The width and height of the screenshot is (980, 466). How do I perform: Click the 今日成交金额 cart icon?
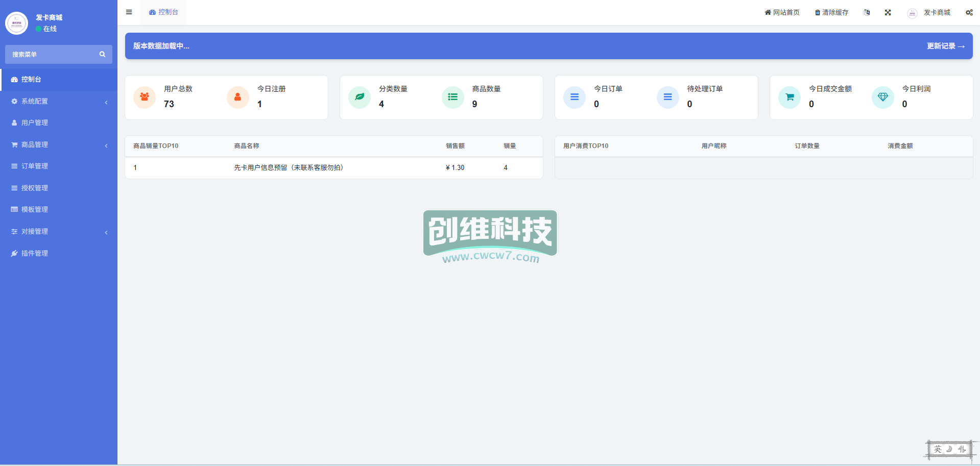click(x=790, y=97)
